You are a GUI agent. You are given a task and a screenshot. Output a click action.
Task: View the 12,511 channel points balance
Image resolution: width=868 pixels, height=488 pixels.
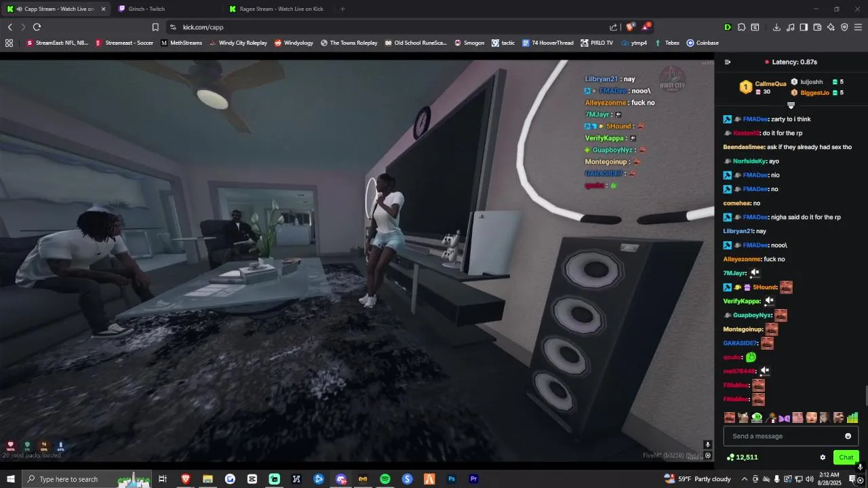(x=742, y=457)
